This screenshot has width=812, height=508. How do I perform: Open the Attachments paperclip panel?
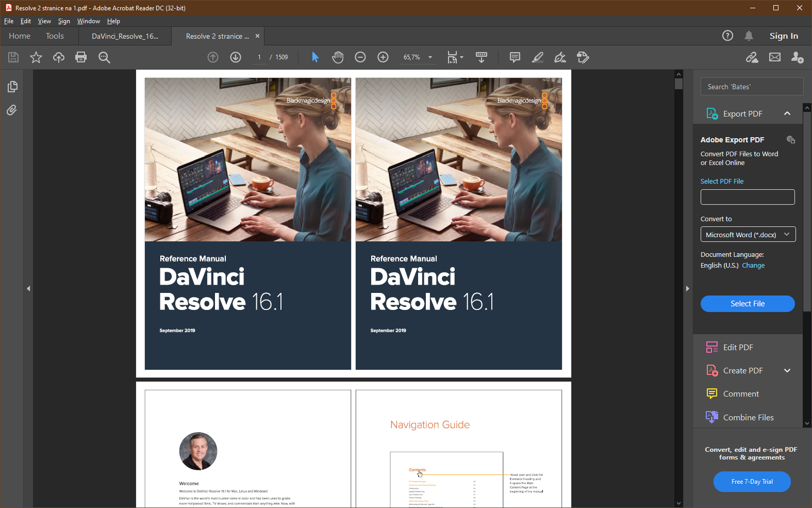pos(12,110)
